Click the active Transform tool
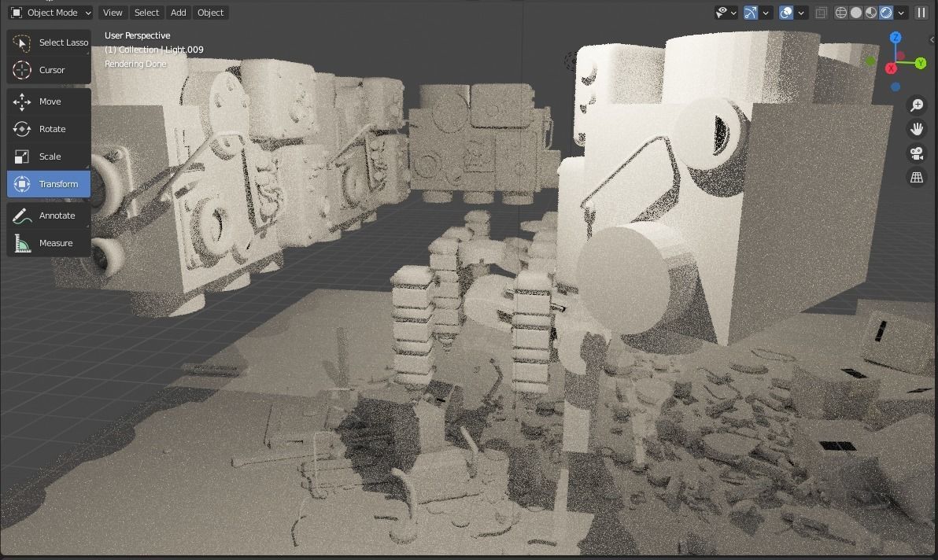Viewport: 938px width, 560px height. tap(49, 184)
